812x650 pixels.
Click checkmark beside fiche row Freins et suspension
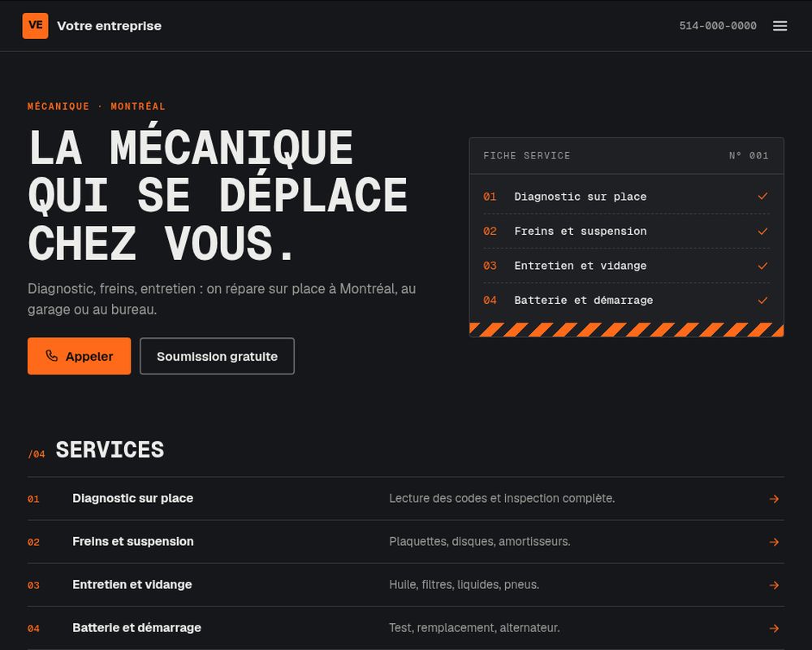(x=762, y=232)
